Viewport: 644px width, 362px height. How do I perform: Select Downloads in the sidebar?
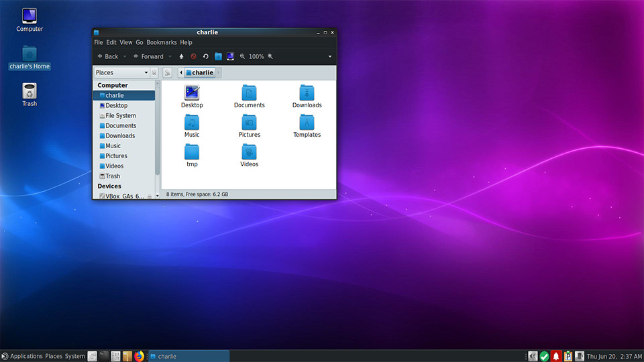124,136
